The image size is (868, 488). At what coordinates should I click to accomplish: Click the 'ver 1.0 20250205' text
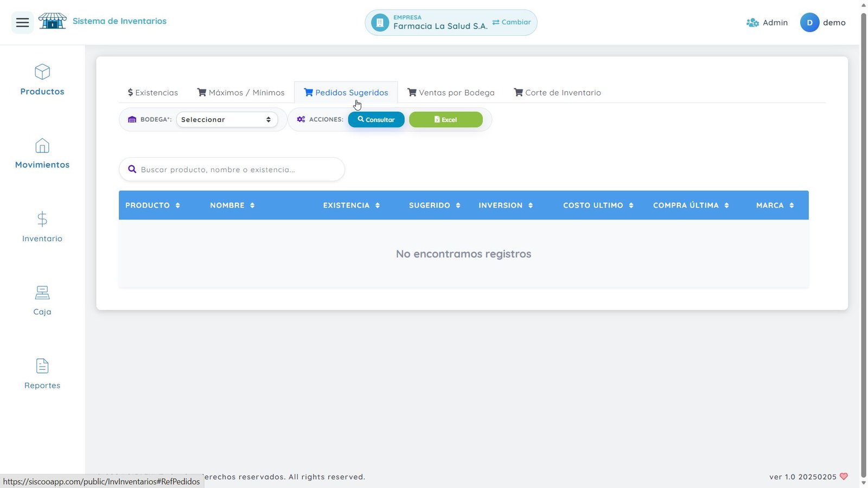803,477
